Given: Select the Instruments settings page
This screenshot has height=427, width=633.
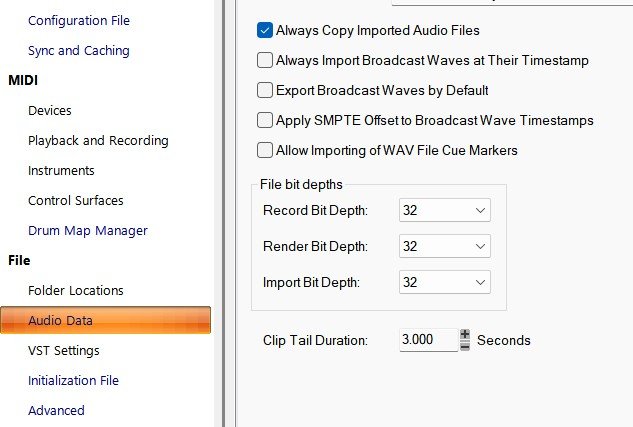Looking at the screenshot, I should pyautogui.click(x=61, y=170).
